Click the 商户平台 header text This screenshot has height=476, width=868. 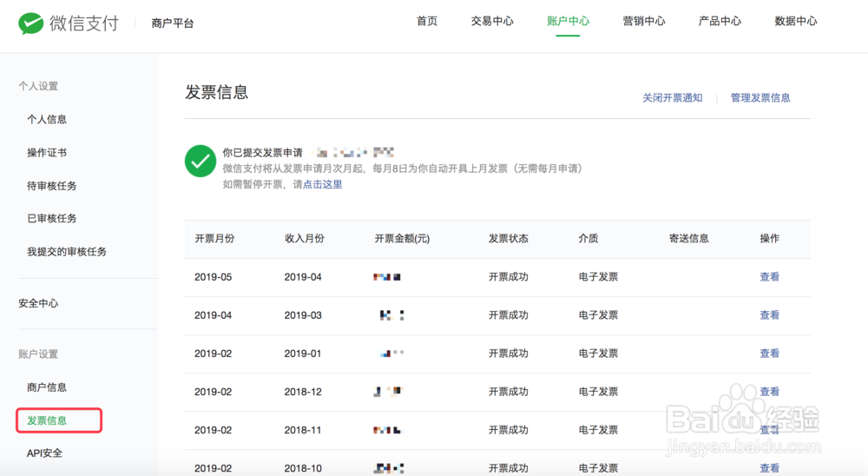click(173, 23)
